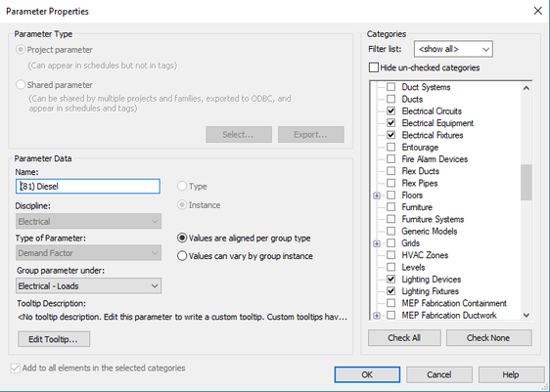Image resolution: width=550 pixels, height=392 pixels.
Task: Open the Filter list dropdown
Action: coord(453,49)
